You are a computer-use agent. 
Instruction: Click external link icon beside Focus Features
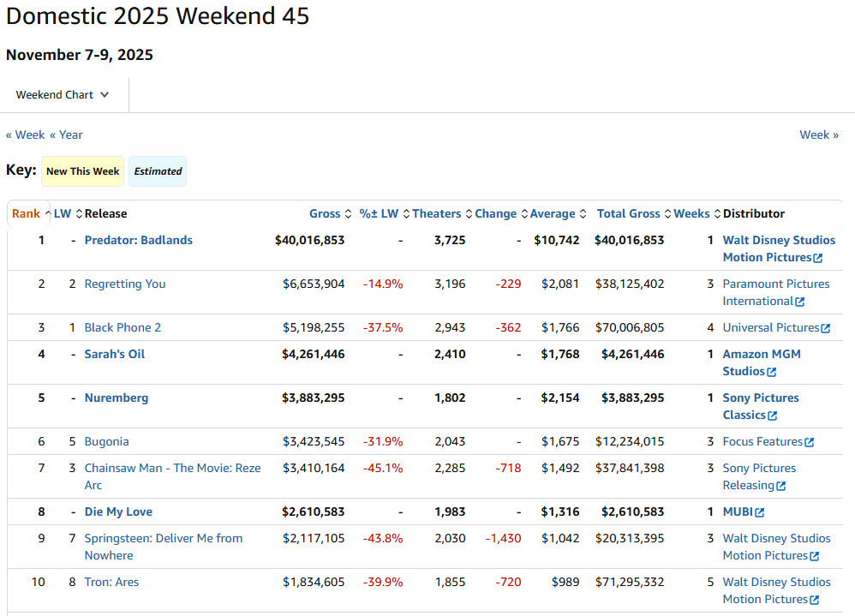[x=810, y=442]
